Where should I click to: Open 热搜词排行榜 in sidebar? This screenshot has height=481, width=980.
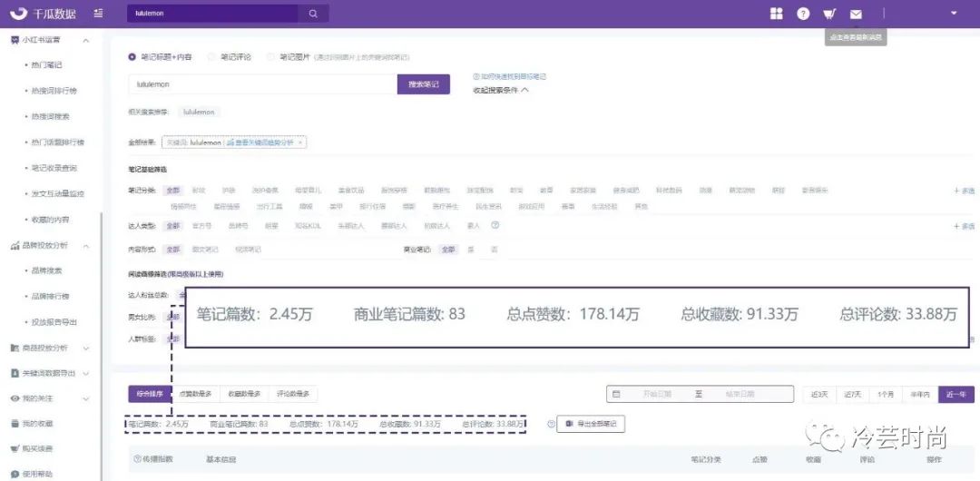coord(54,91)
